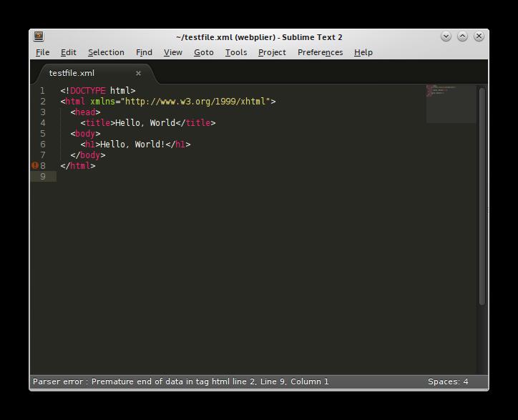Screen dimensions: 518x420
Task: Open the File menu
Action: click(43, 52)
